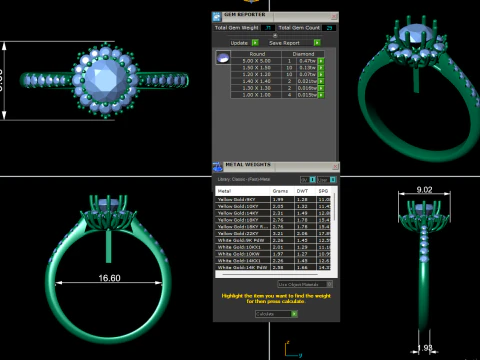Click the metal list vertical scrollbar
Image resolution: width=480 pixels, height=360 pixels.
[334, 208]
